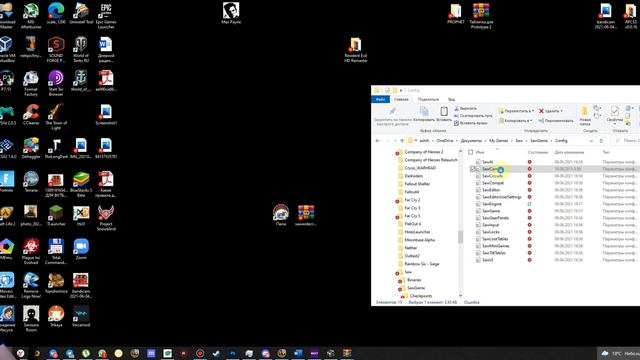Click the Explorer search field

[x=626, y=141]
